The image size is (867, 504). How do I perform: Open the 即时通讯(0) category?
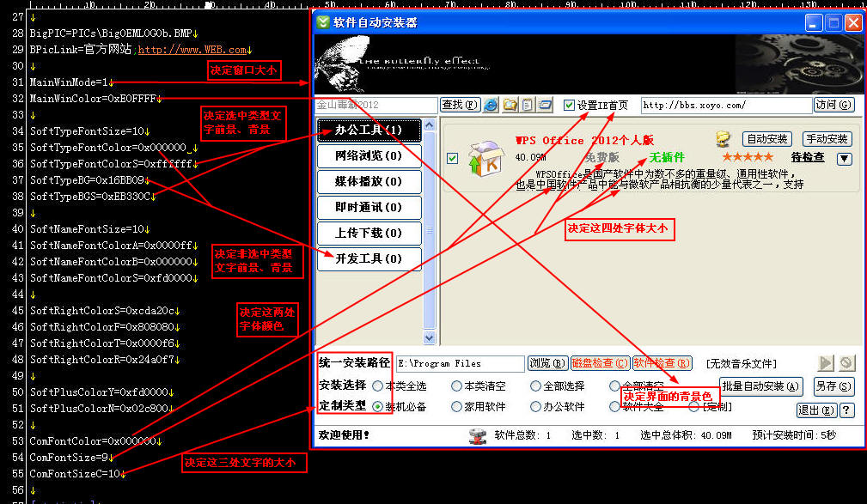(369, 207)
